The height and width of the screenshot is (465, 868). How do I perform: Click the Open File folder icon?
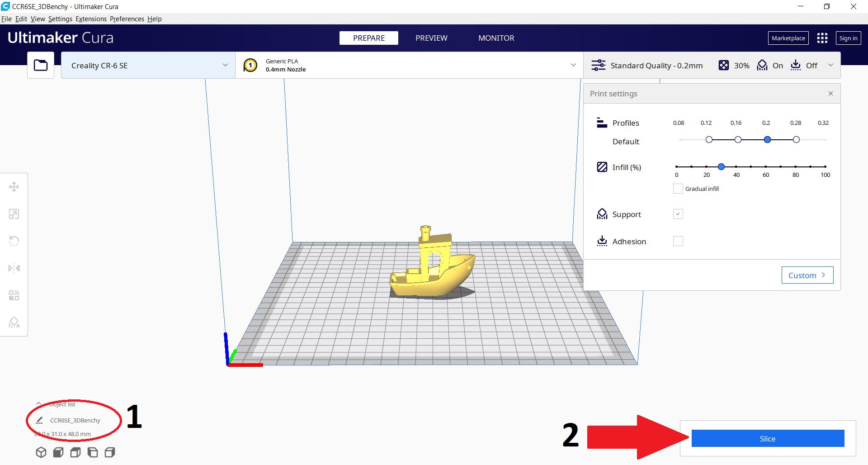coord(41,65)
